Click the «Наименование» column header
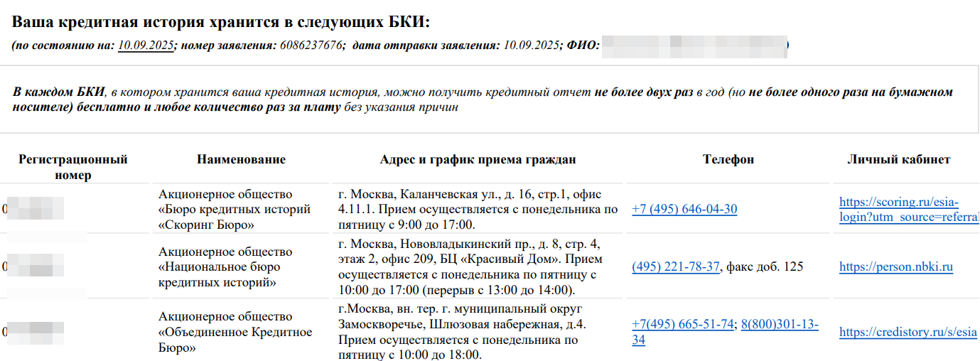Viewport: 980px width, 361px height. (x=242, y=159)
